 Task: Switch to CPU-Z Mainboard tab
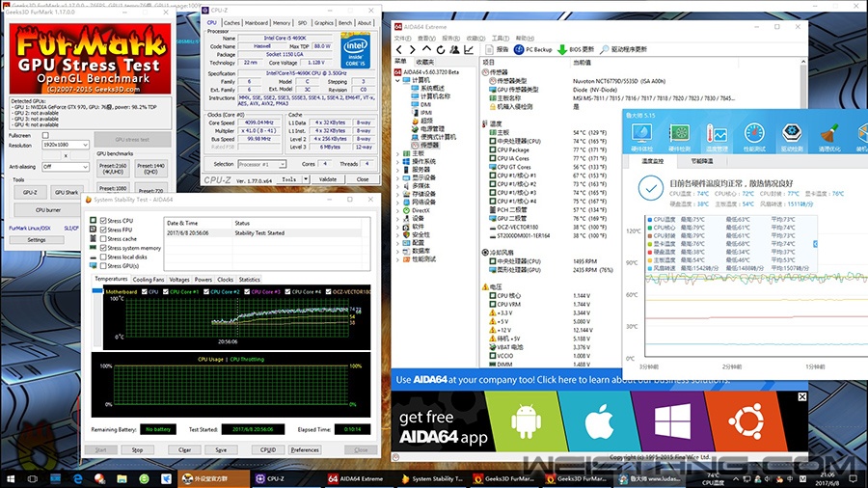257,23
